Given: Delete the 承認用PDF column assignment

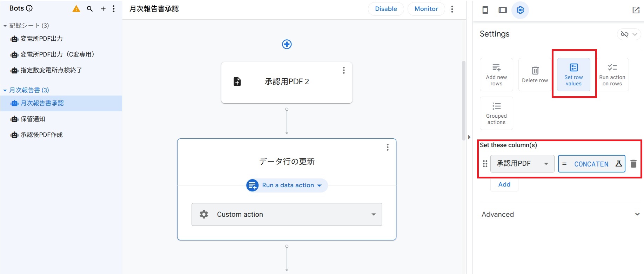Looking at the screenshot, I should [633, 164].
